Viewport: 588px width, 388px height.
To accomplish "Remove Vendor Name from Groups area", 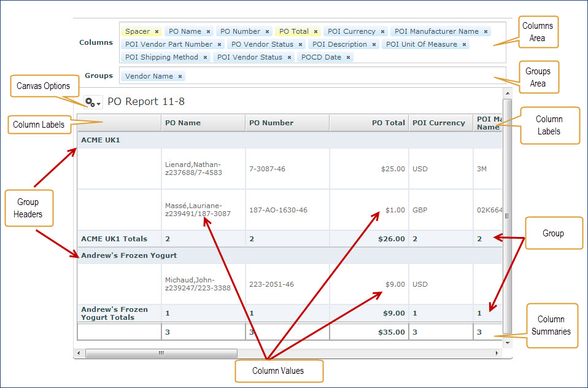I will tap(180, 77).
